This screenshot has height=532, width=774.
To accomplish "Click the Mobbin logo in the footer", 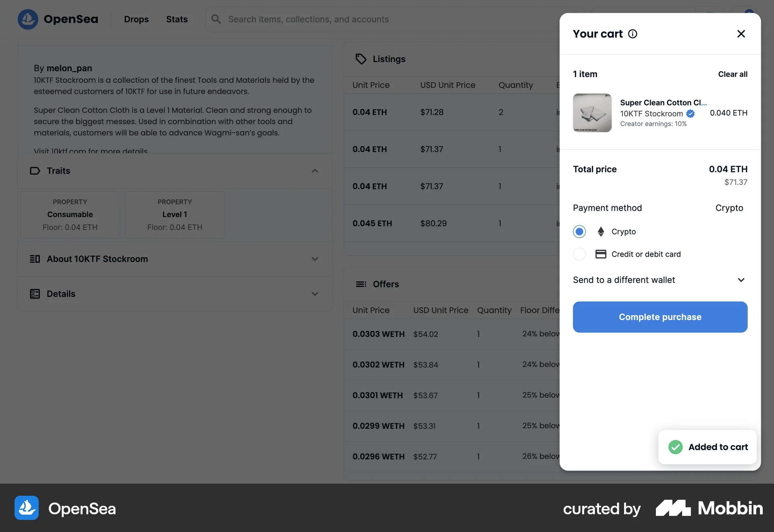I will pos(708,508).
